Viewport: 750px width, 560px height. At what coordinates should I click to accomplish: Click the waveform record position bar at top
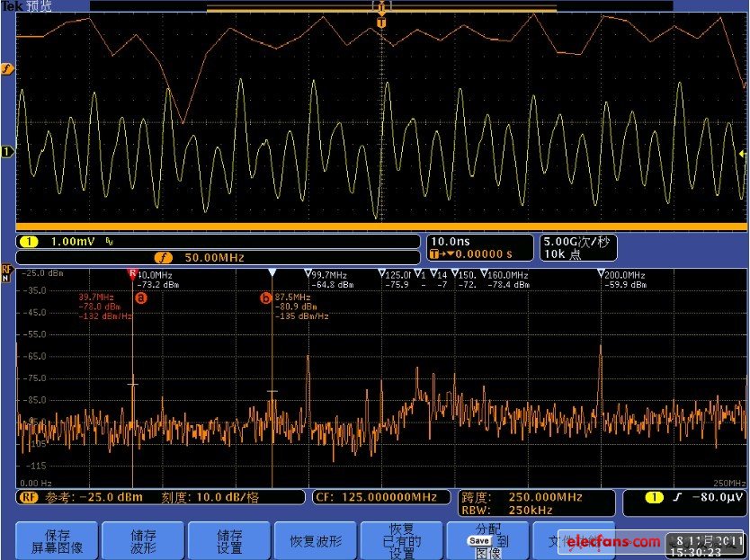tap(380, 6)
